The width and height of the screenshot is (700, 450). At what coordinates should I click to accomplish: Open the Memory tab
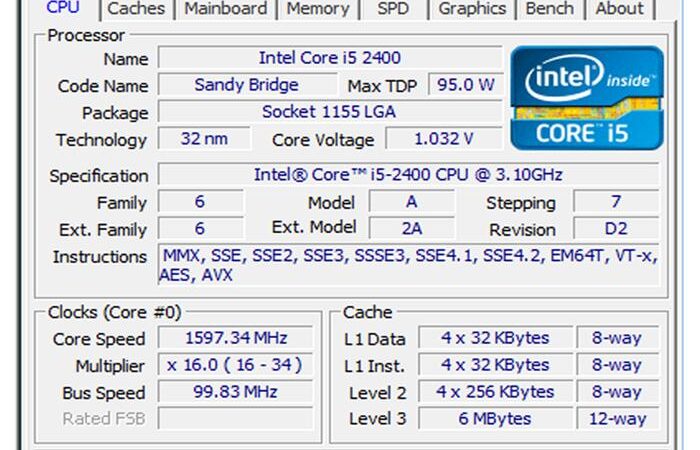317,8
